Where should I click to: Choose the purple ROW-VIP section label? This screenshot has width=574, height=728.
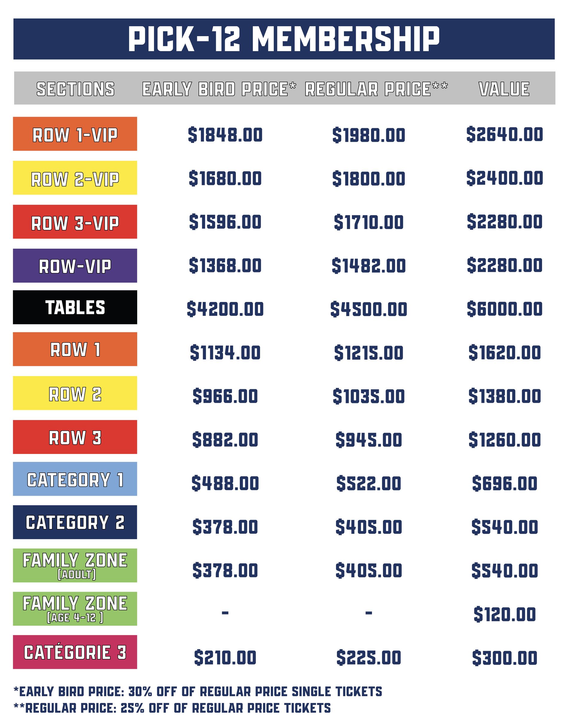tap(75, 265)
